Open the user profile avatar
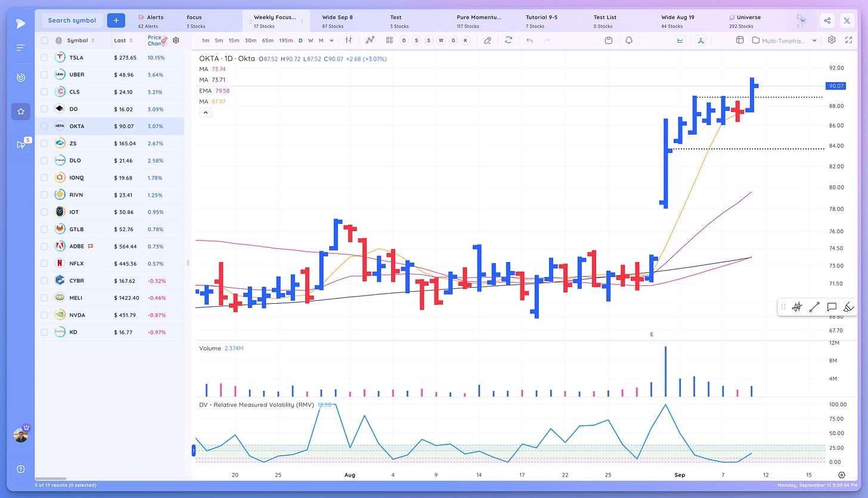 (x=21, y=435)
